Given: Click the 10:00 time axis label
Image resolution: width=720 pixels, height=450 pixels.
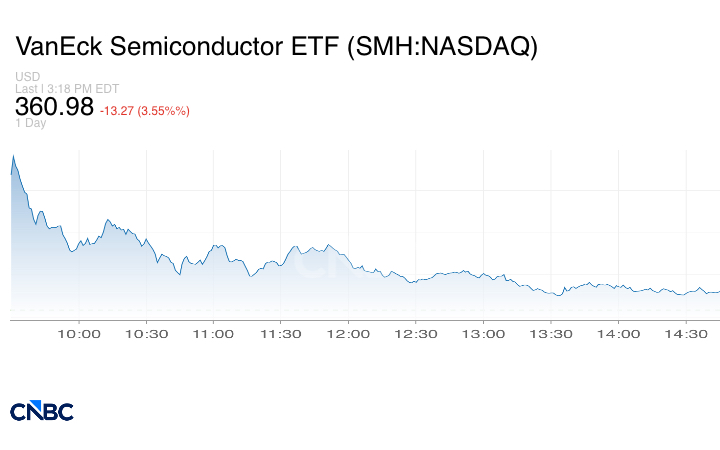Looking at the screenshot, I should pos(80,334).
